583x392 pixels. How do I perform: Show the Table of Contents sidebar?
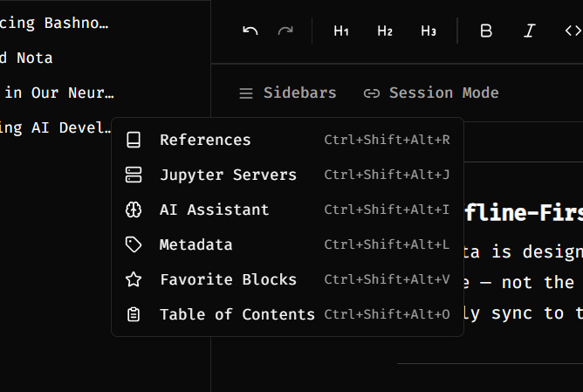(x=287, y=314)
